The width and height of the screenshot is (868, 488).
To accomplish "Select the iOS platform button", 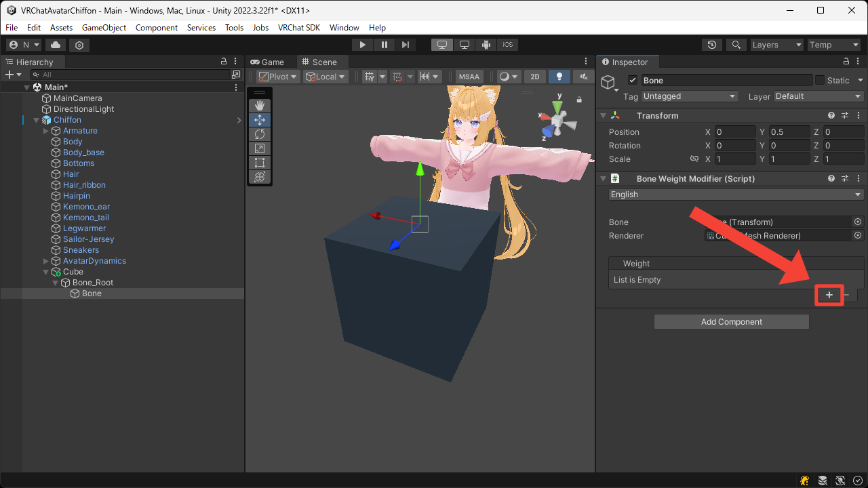I will (x=508, y=45).
